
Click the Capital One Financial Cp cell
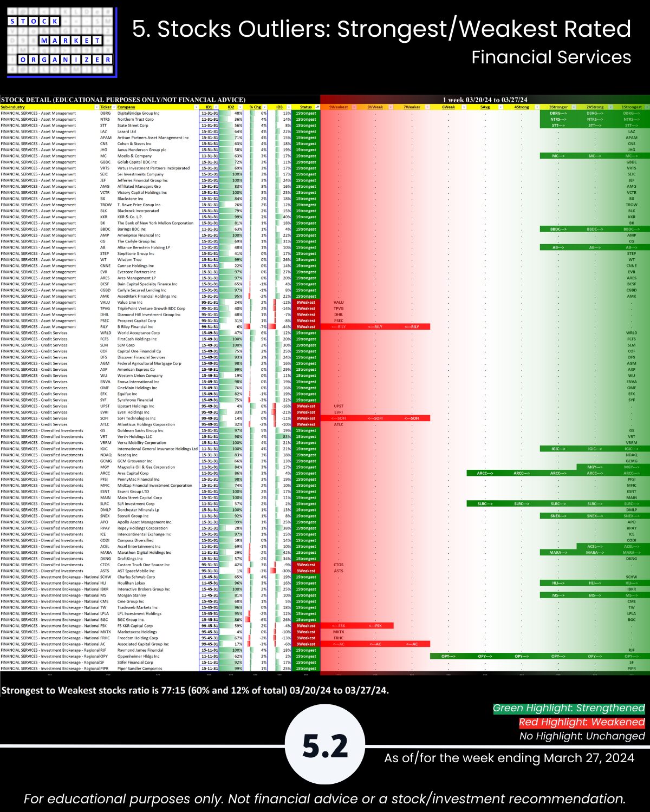point(158,351)
